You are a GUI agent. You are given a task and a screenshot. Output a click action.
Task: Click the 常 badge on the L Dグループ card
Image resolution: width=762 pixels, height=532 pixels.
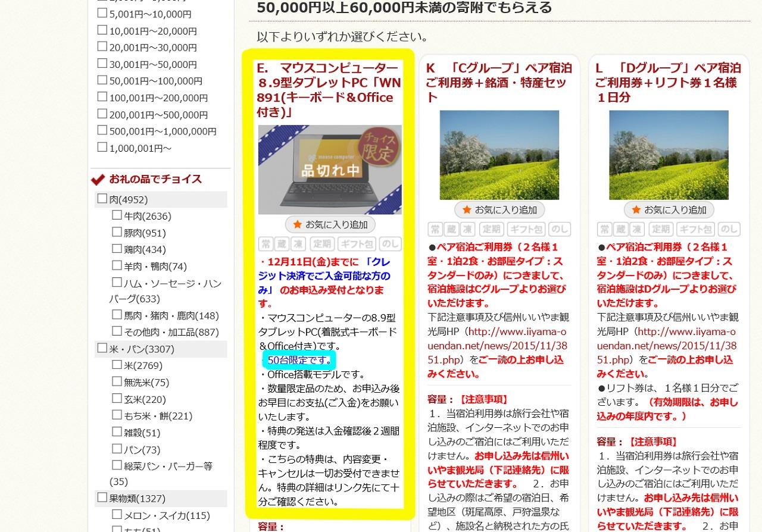[604, 229]
